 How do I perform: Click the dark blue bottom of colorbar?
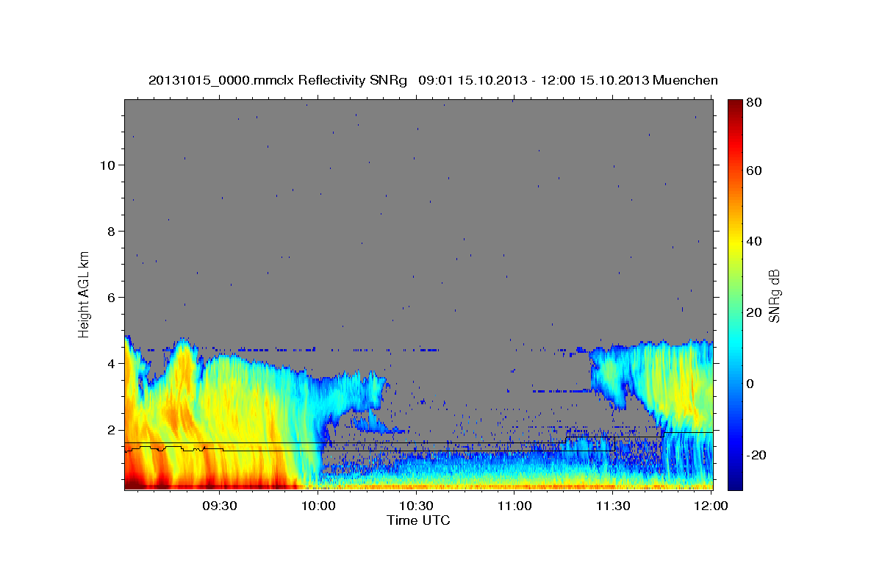pyautogui.click(x=735, y=484)
